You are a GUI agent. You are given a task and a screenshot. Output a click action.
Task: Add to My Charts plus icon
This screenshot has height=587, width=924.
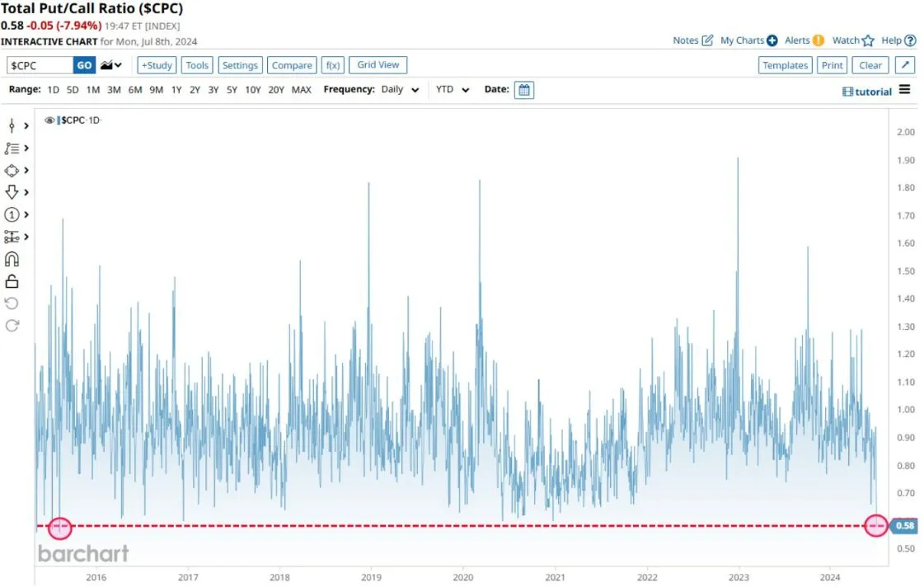click(x=772, y=40)
